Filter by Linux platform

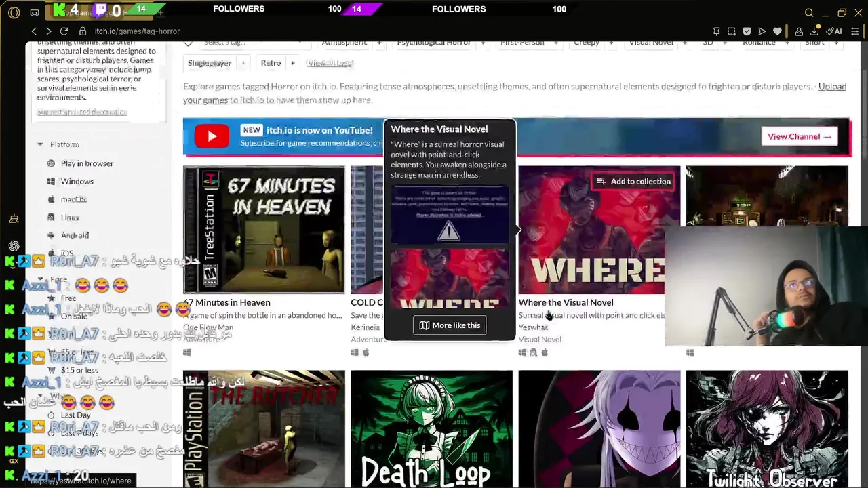[64, 218]
